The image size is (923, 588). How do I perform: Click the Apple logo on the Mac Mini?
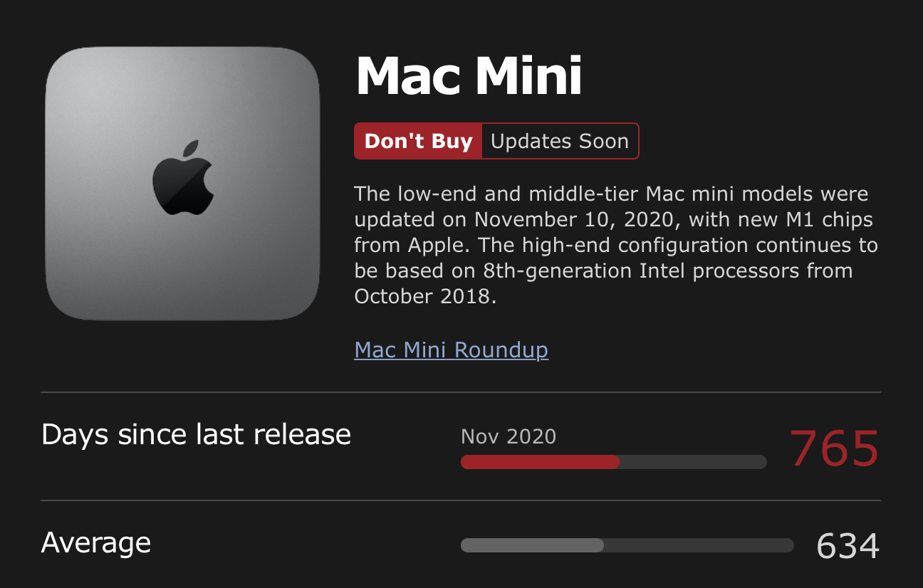pos(183,177)
